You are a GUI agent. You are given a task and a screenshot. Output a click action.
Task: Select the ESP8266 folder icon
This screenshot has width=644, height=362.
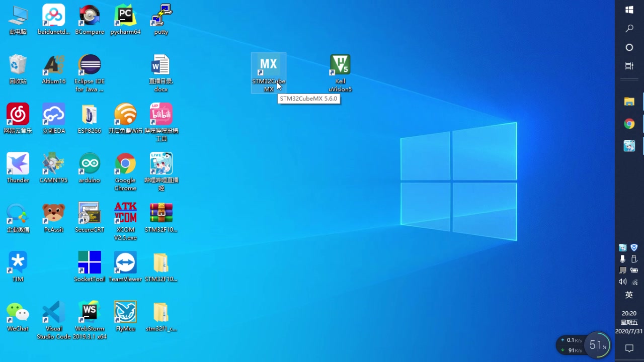click(x=90, y=119)
